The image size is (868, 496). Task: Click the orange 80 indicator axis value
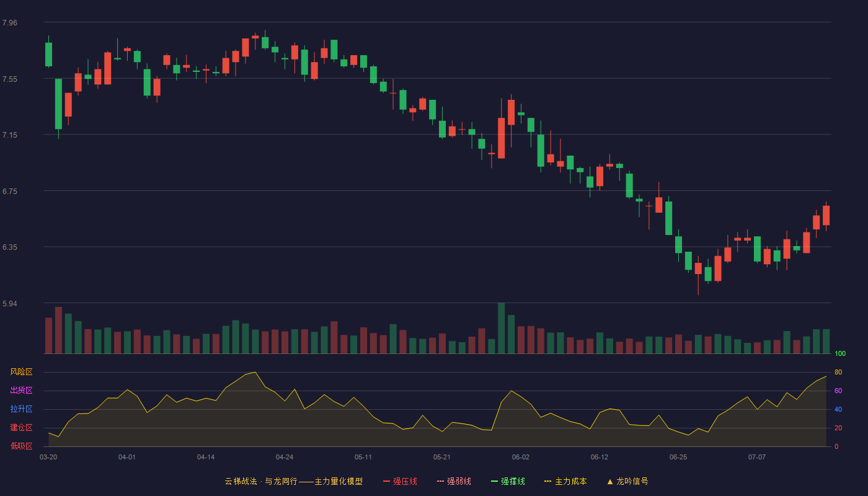pyautogui.click(x=838, y=372)
